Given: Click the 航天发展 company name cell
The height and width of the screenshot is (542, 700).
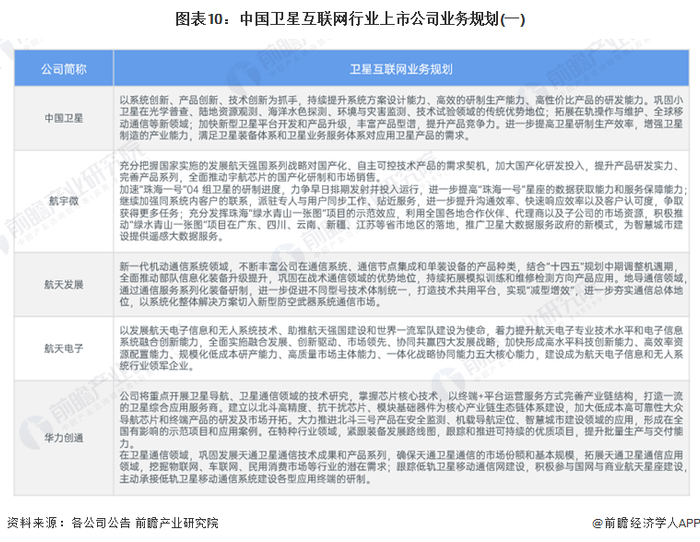Looking at the screenshot, I should click(x=64, y=284).
